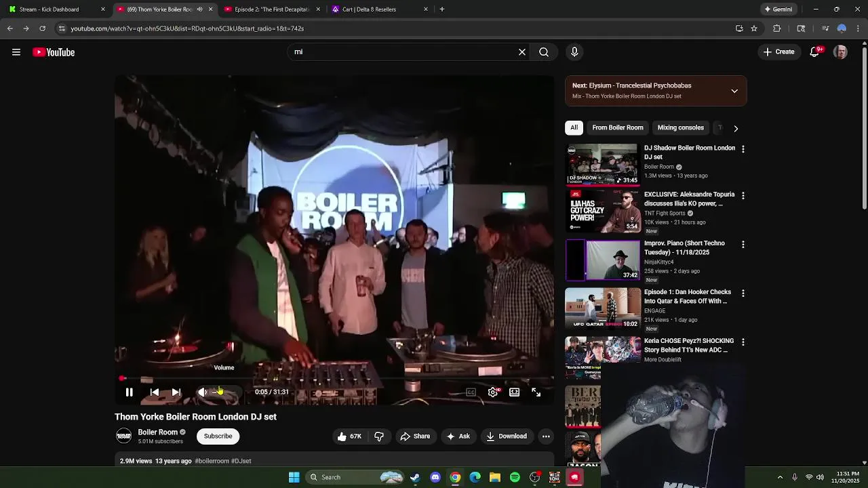Mute the tab via its speaker icon

tap(199, 9)
